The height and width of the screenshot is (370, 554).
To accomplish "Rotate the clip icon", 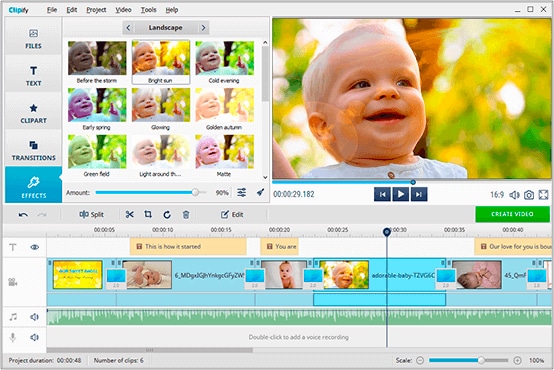I will pos(167,215).
